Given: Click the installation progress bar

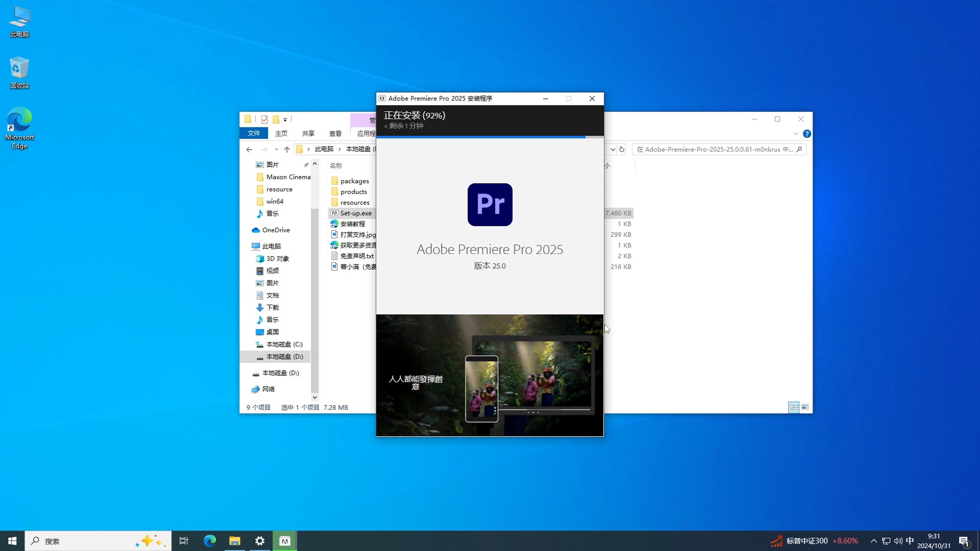Looking at the screenshot, I should coord(489,137).
